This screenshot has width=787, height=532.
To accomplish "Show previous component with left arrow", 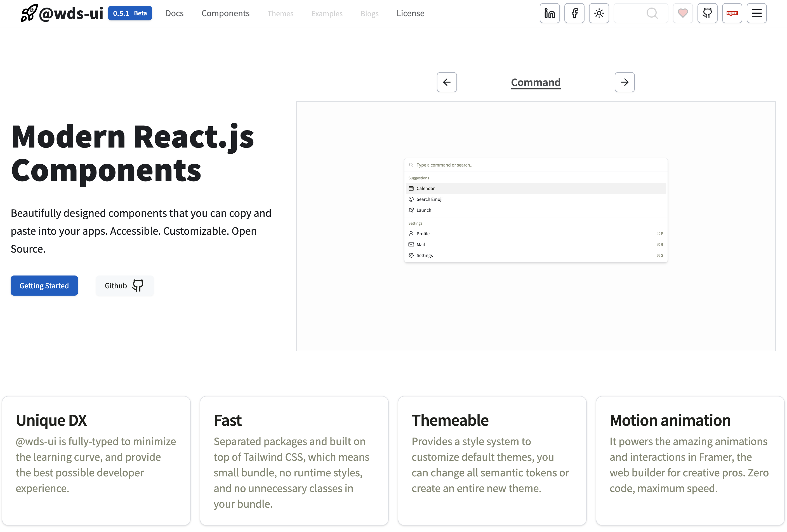I will (447, 82).
